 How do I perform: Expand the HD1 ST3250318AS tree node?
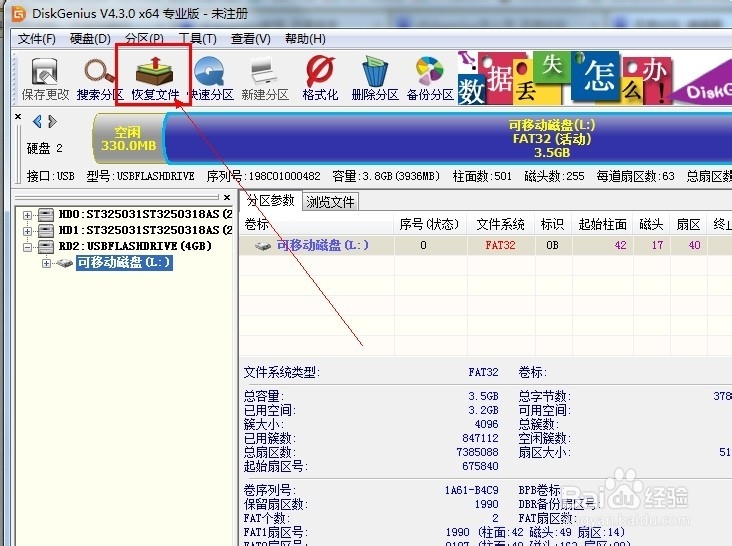(28, 231)
